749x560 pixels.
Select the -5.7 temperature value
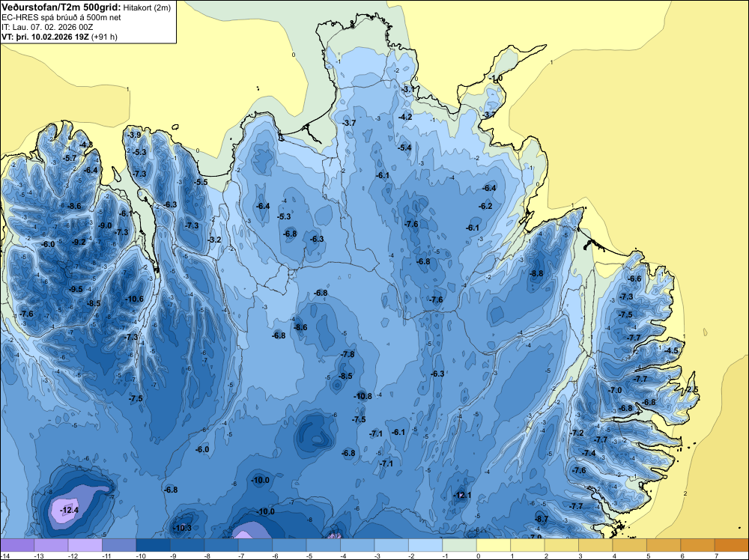[70, 158]
